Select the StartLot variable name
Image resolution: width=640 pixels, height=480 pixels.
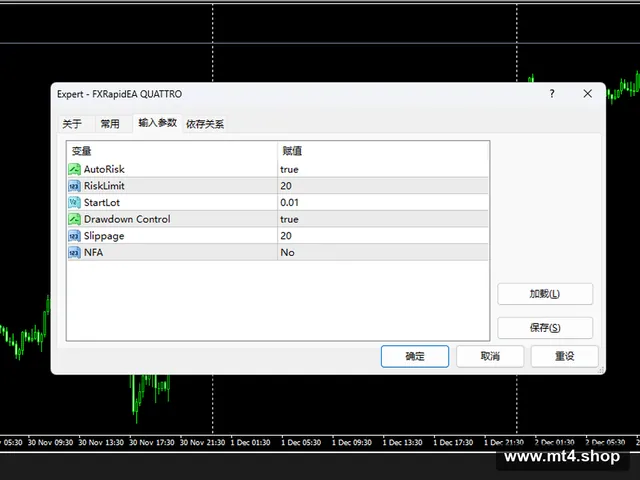click(102, 202)
